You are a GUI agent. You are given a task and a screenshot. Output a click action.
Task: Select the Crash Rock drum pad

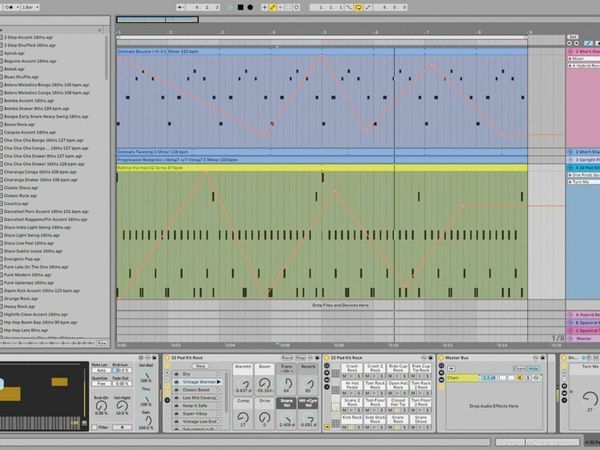tap(352, 368)
